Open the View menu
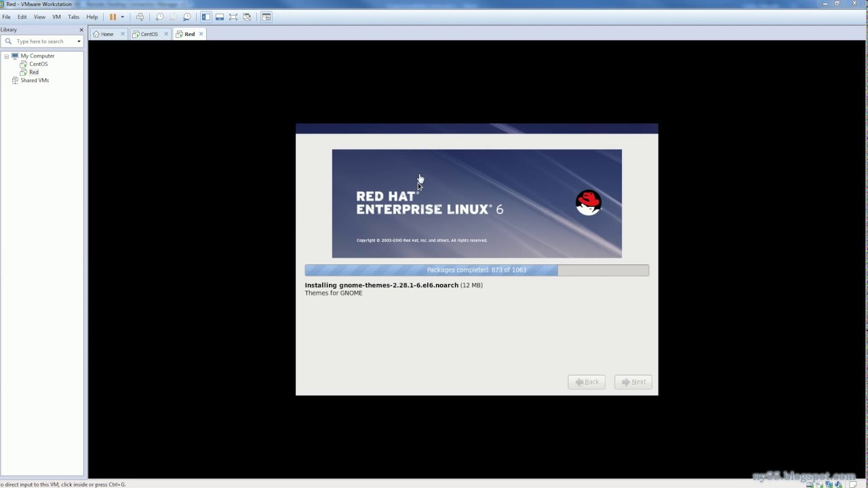Screen dimensions: 868x488 39,17
